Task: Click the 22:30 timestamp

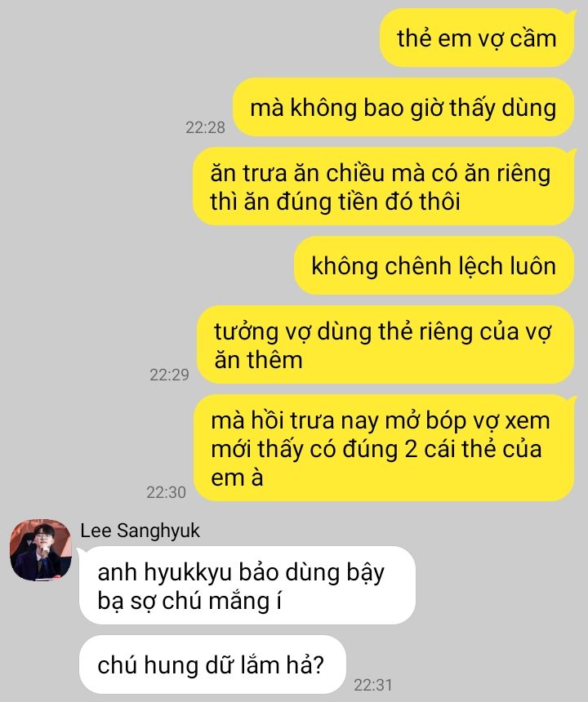Action: coord(166,492)
